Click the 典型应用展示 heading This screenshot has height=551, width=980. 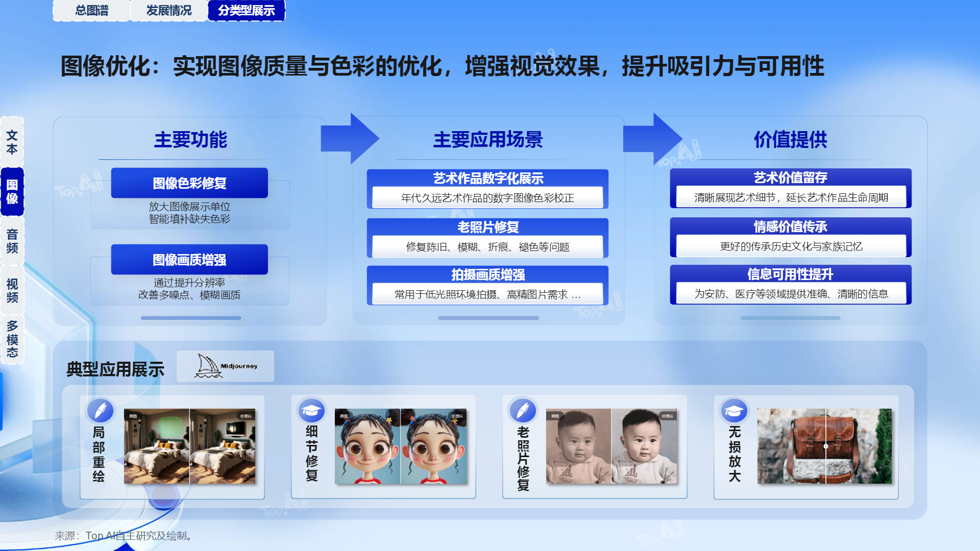tap(115, 369)
